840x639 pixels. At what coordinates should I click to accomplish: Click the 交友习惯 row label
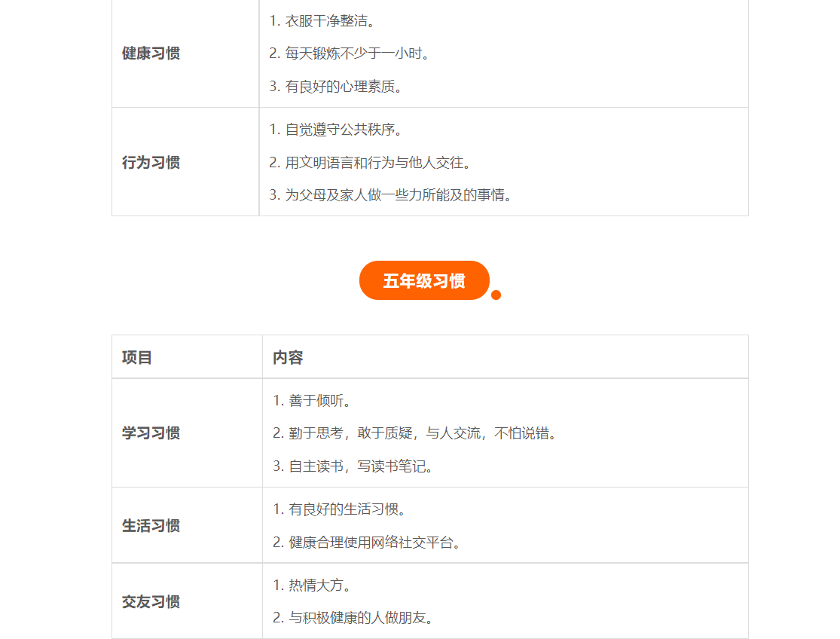tap(151, 601)
